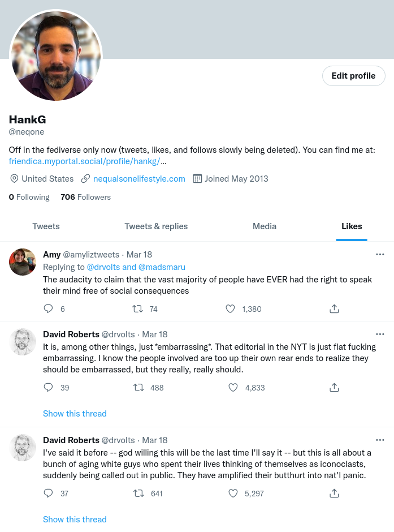Retweet the tweet with 488 retweets
This screenshot has height=532, width=394.
coord(137,388)
